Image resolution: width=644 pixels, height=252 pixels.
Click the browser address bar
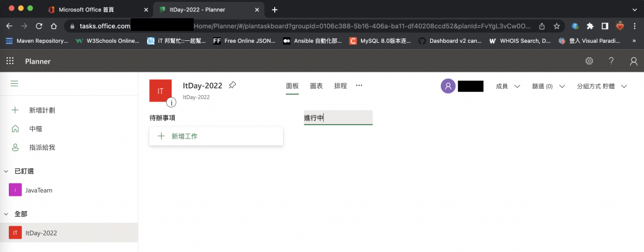click(304, 26)
